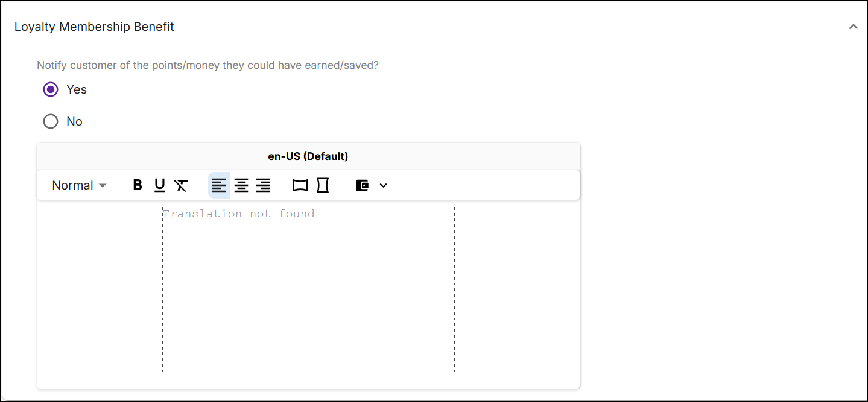The height and width of the screenshot is (402, 868).
Task: Apply bold formatting in the editor
Action: pos(138,185)
